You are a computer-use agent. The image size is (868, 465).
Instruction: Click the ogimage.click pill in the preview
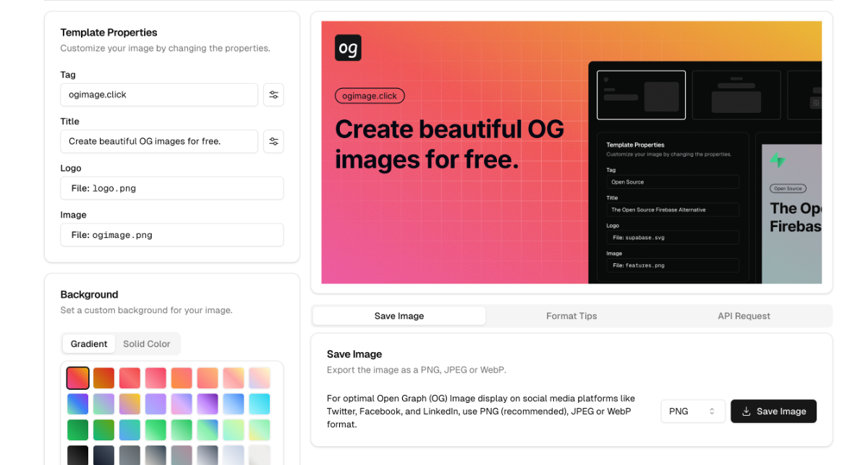click(370, 95)
